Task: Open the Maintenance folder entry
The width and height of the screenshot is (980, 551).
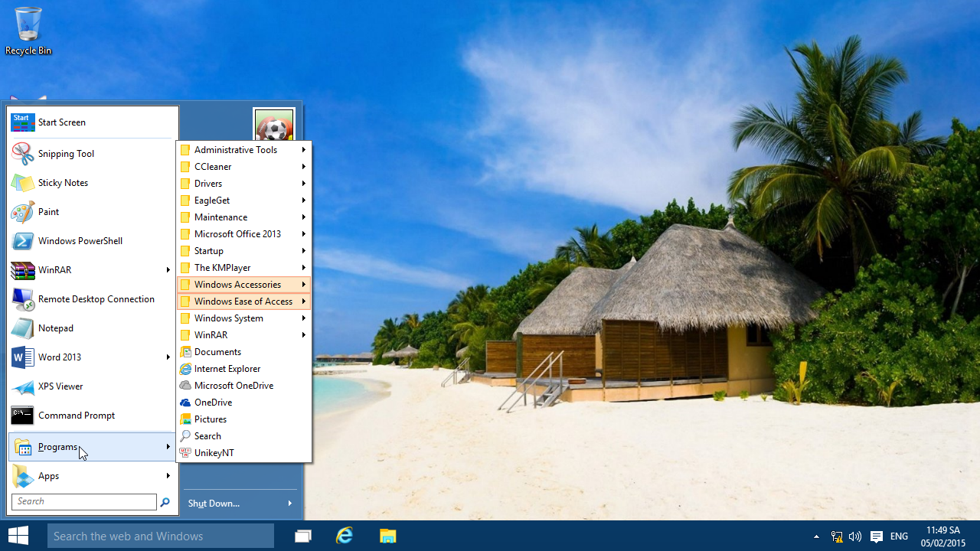Action: pos(243,217)
